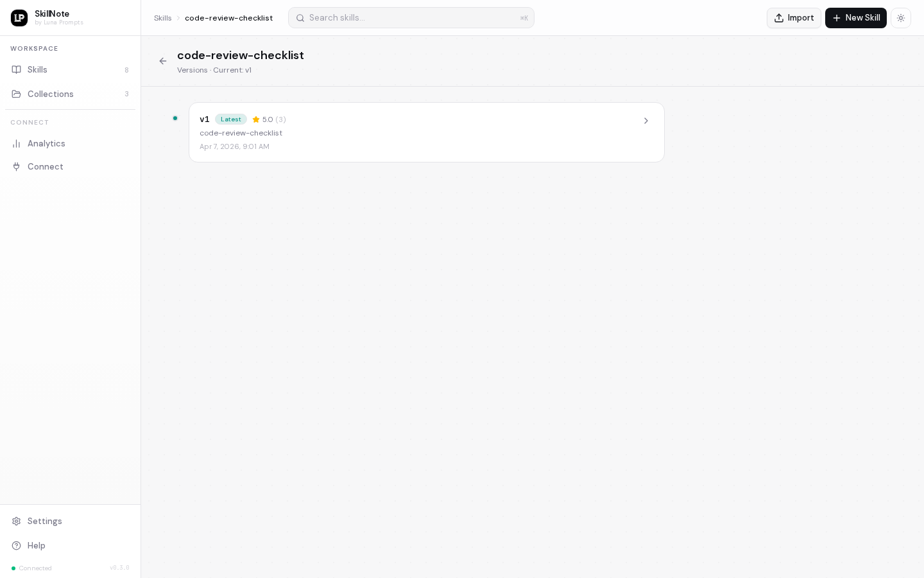Image resolution: width=924 pixels, height=578 pixels.
Task: Click the Import upload icon
Action: (x=779, y=18)
